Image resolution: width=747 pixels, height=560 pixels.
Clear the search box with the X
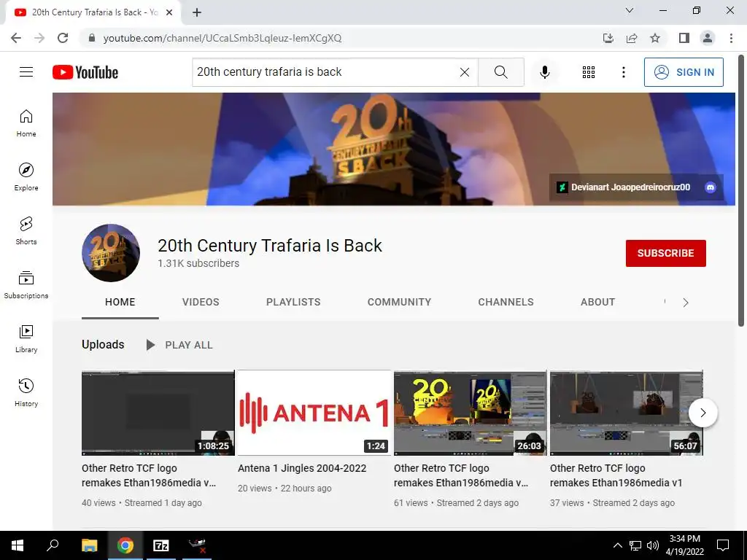coord(465,72)
